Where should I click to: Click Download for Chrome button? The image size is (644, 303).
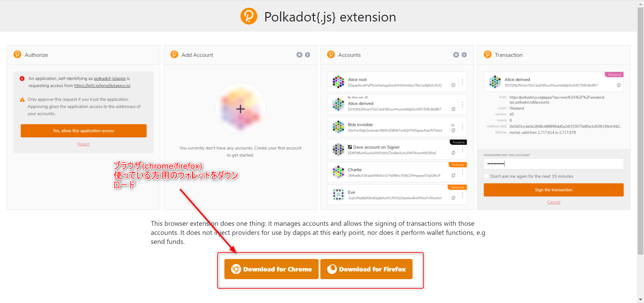click(x=271, y=269)
